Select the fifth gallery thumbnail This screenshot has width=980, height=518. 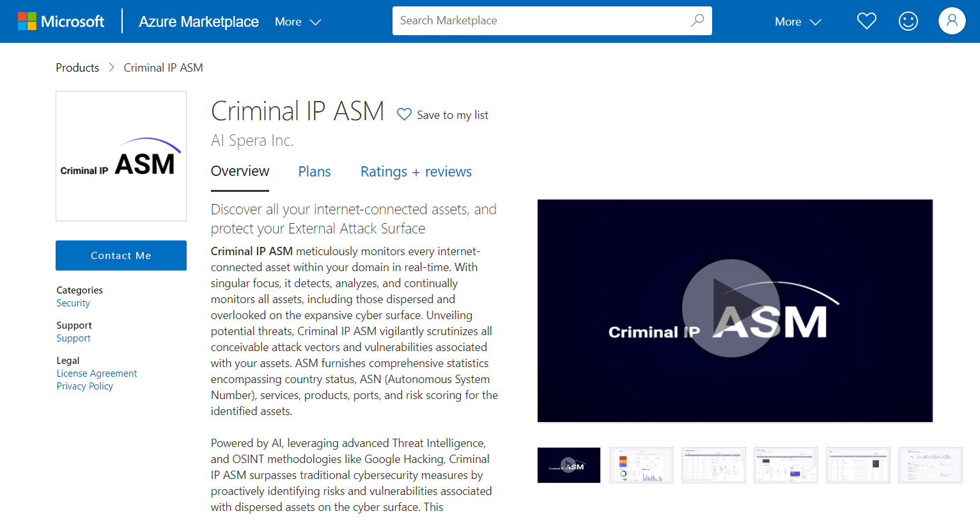858,465
